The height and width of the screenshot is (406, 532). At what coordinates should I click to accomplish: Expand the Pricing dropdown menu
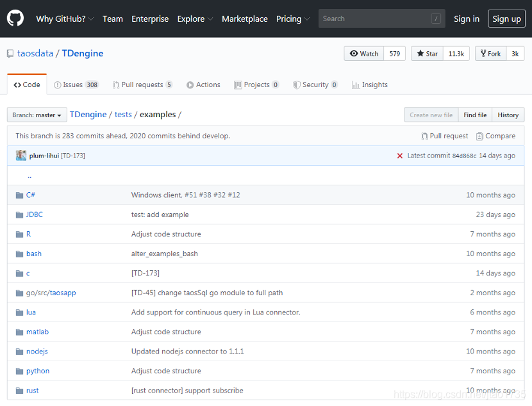tap(293, 19)
